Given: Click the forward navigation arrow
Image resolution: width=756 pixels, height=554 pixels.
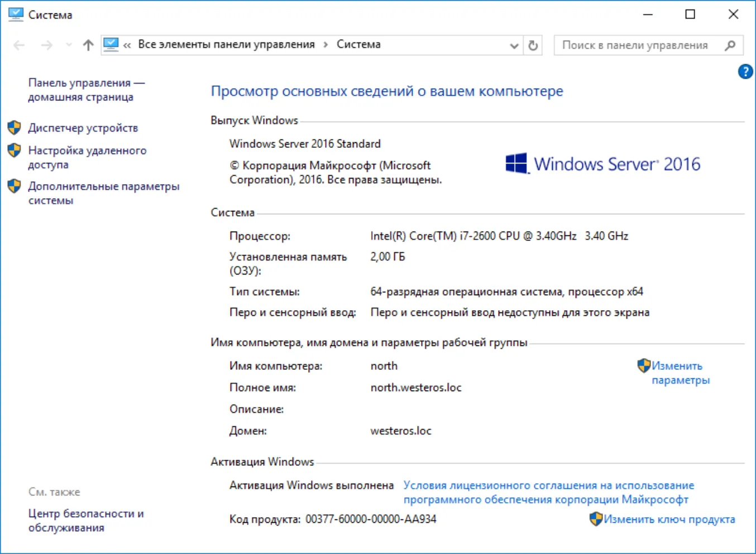Looking at the screenshot, I should 47,45.
